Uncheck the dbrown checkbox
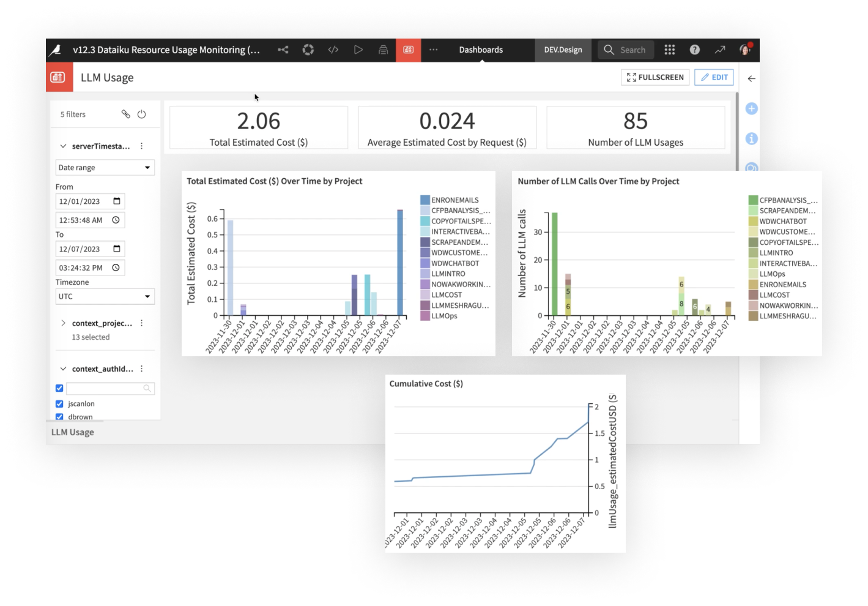This screenshot has height=606, width=868. [59, 417]
